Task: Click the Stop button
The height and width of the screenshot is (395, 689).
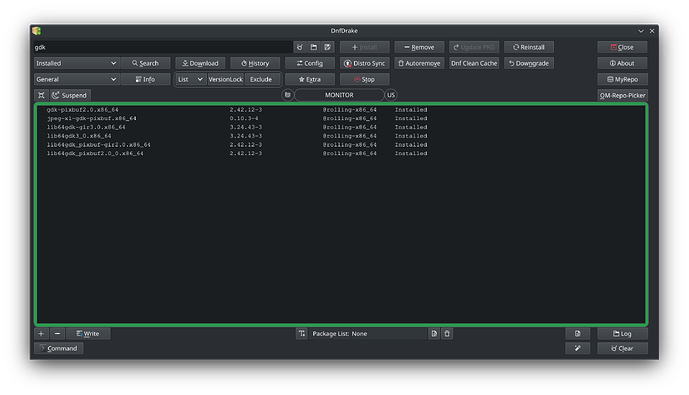Action: tap(365, 80)
